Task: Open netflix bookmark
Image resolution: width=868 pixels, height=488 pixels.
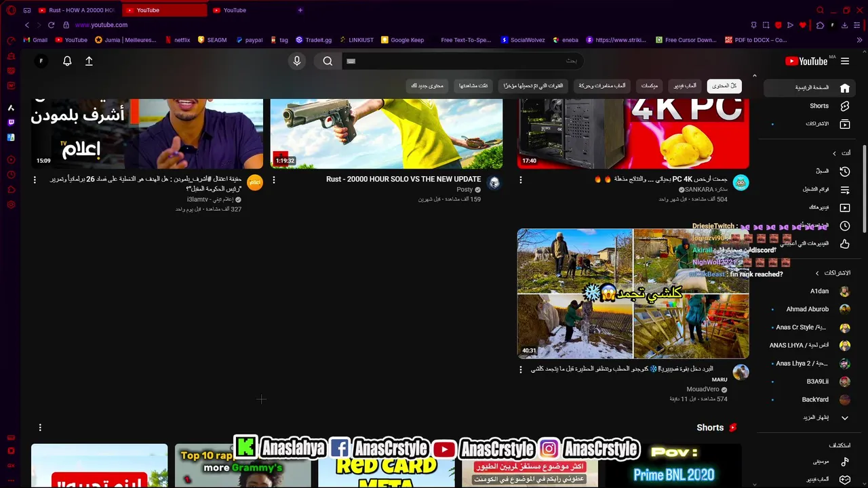Action: pos(178,40)
